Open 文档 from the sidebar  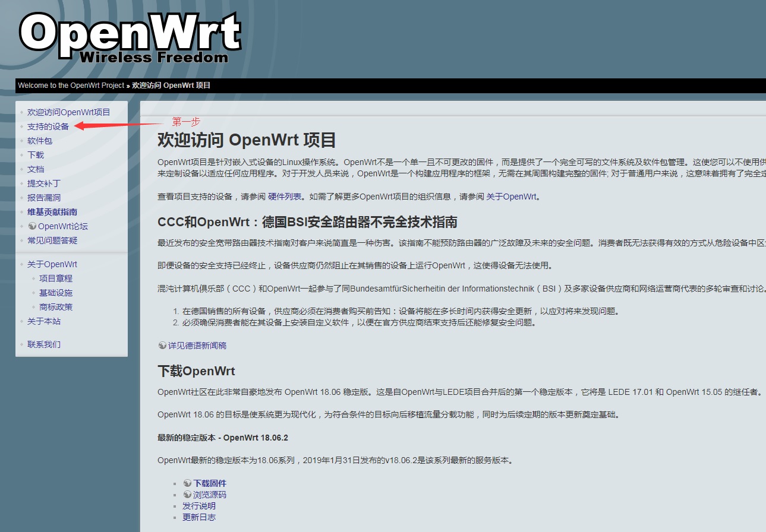pyautogui.click(x=36, y=169)
